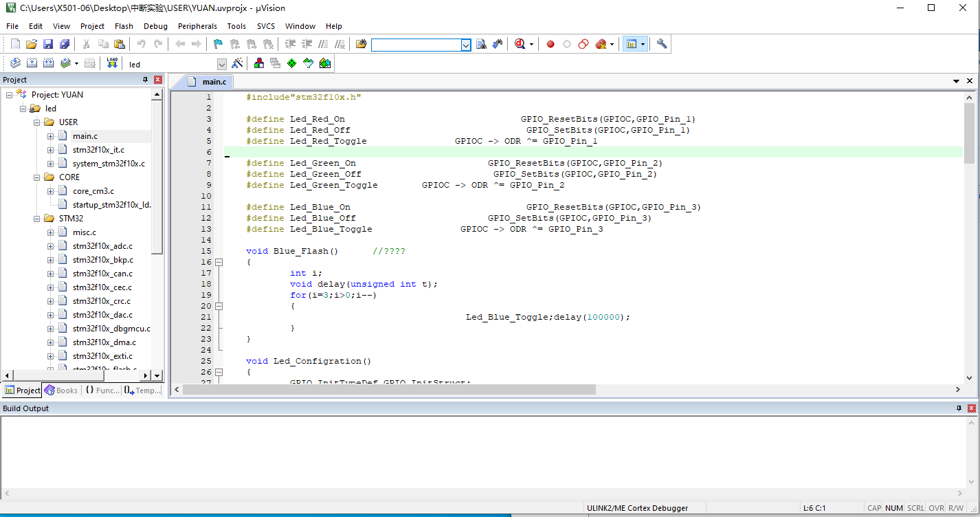
Task: Collapse the CORE folder node
Action: point(36,177)
